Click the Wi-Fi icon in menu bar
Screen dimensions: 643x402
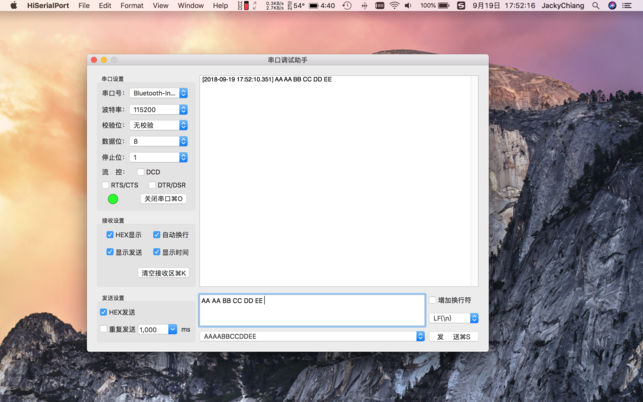[394, 6]
